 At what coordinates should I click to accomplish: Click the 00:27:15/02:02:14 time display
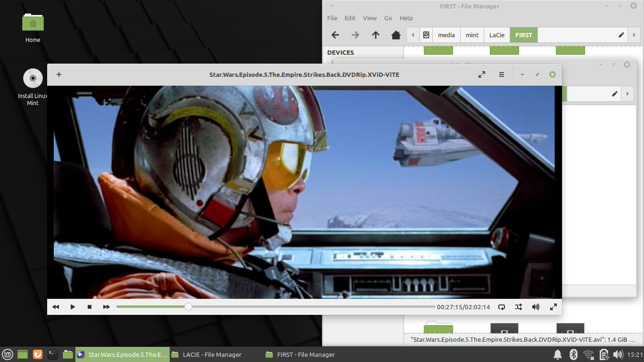[x=463, y=307]
